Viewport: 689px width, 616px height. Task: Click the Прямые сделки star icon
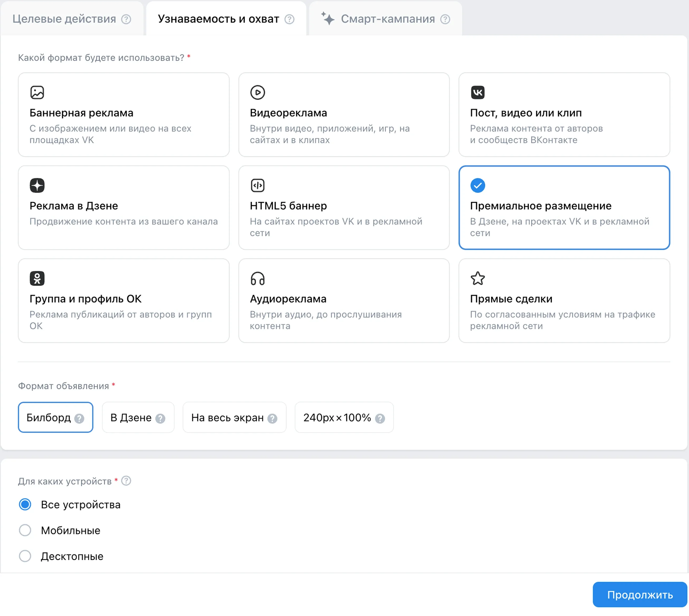pyautogui.click(x=478, y=278)
